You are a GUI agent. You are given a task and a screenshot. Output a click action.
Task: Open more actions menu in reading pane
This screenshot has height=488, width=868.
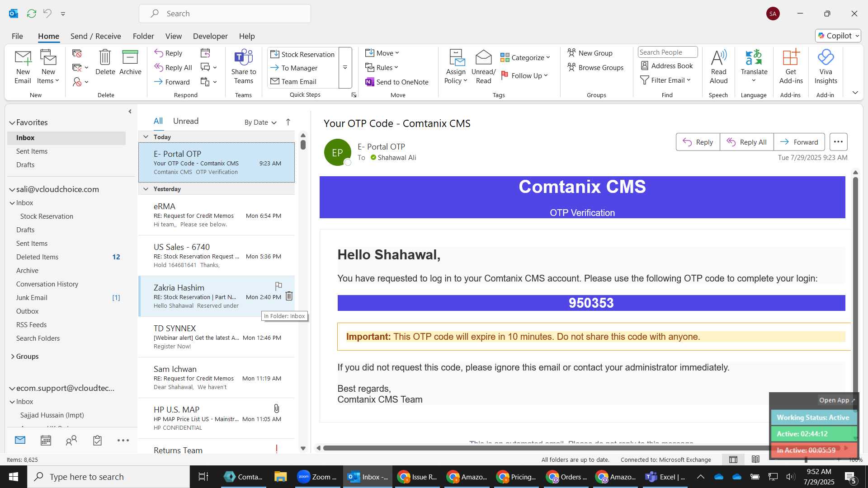(838, 142)
